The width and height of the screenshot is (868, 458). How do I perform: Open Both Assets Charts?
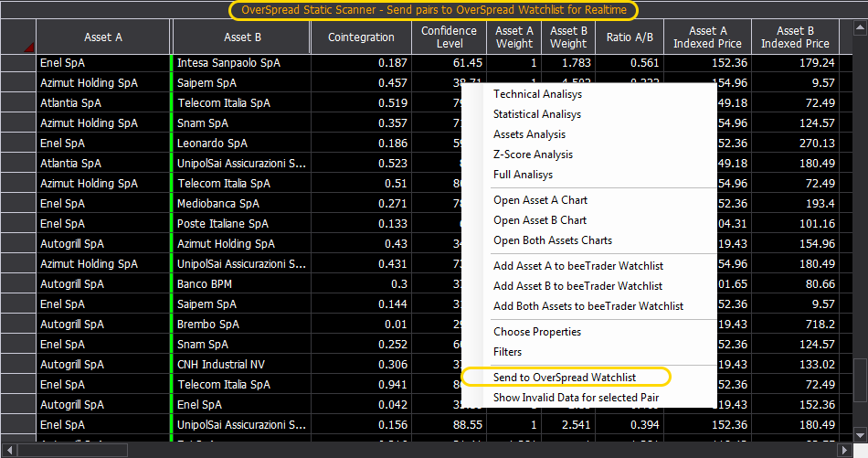tap(553, 240)
